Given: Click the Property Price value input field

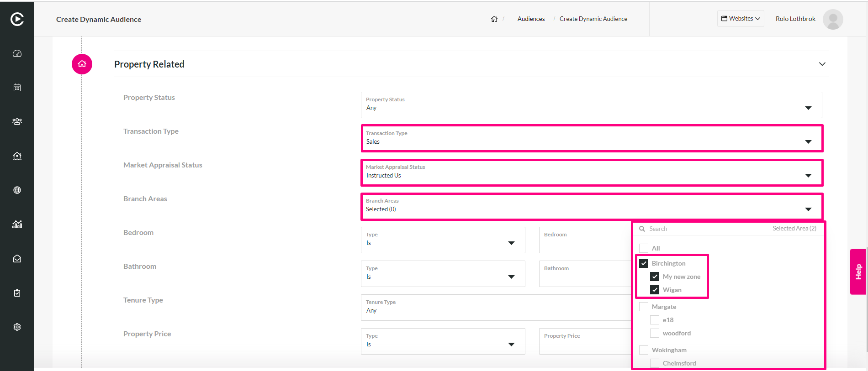Looking at the screenshot, I should tap(585, 341).
